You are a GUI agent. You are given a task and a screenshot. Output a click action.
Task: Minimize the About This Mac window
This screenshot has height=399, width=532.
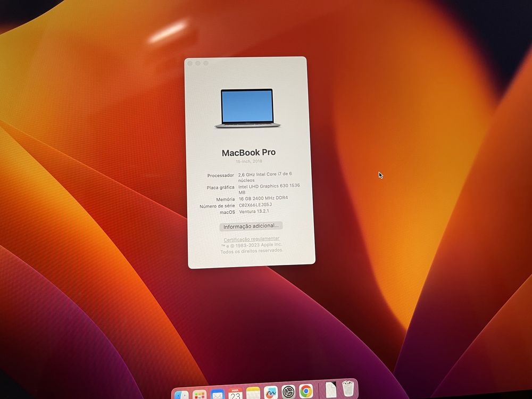click(198, 63)
